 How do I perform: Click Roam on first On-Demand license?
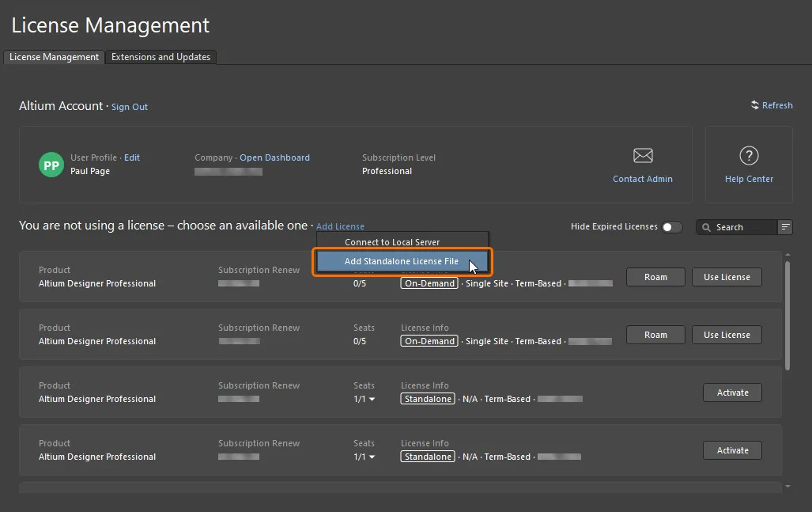[655, 277]
